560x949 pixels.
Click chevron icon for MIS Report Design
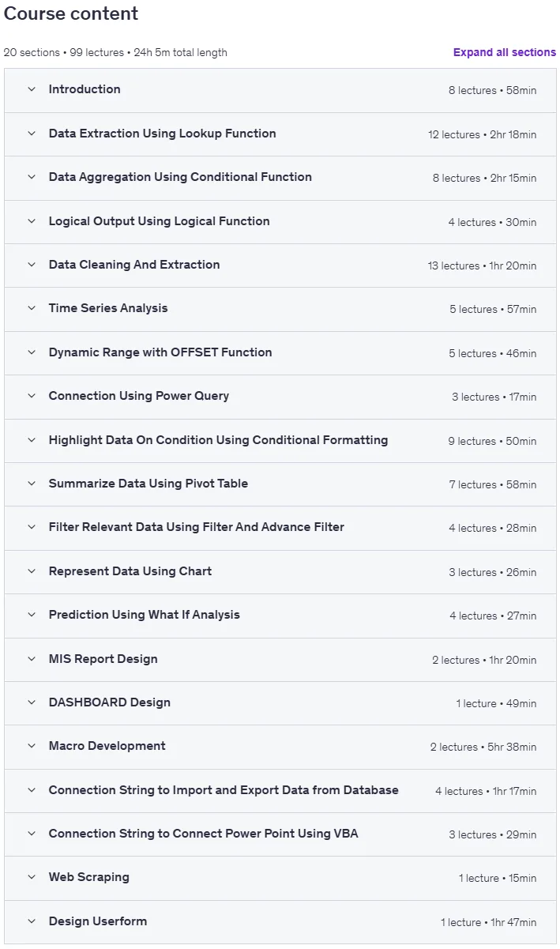(32, 659)
